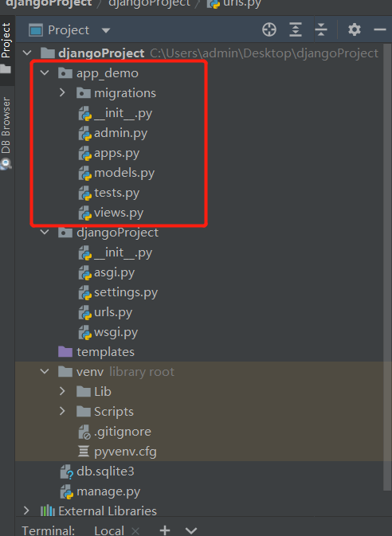Click the Collapse All toolbar icon
Viewport: 392px width, 536px height.
click(x=321, y=29)
